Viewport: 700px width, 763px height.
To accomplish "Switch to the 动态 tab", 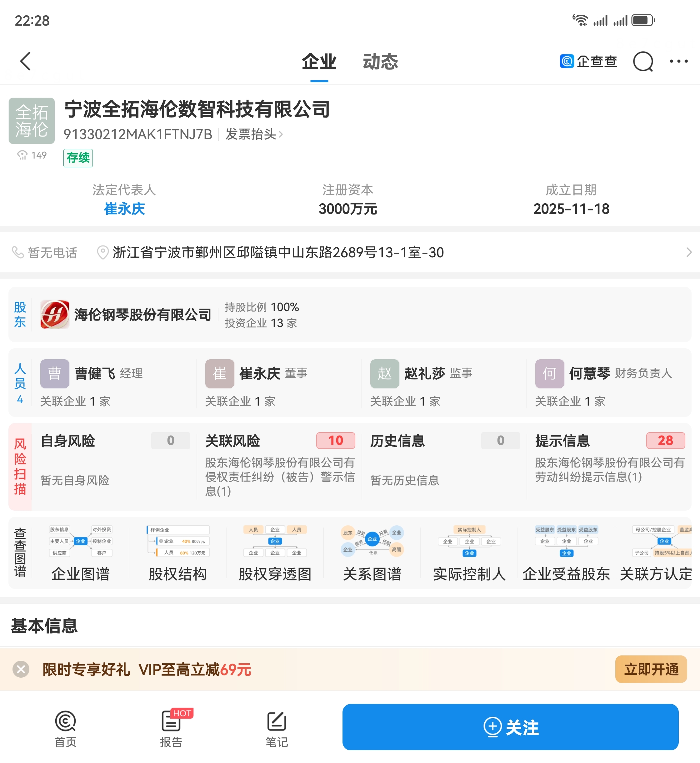I will tap(380, 62).
